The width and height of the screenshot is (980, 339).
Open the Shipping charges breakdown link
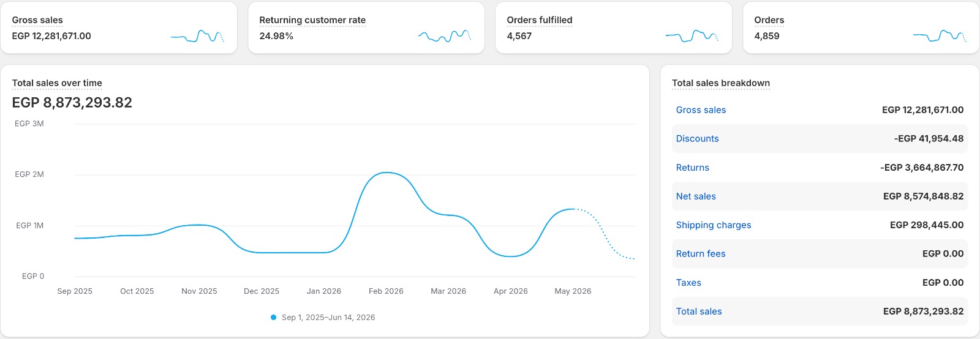pyautogui.click(x=714, y=225)
